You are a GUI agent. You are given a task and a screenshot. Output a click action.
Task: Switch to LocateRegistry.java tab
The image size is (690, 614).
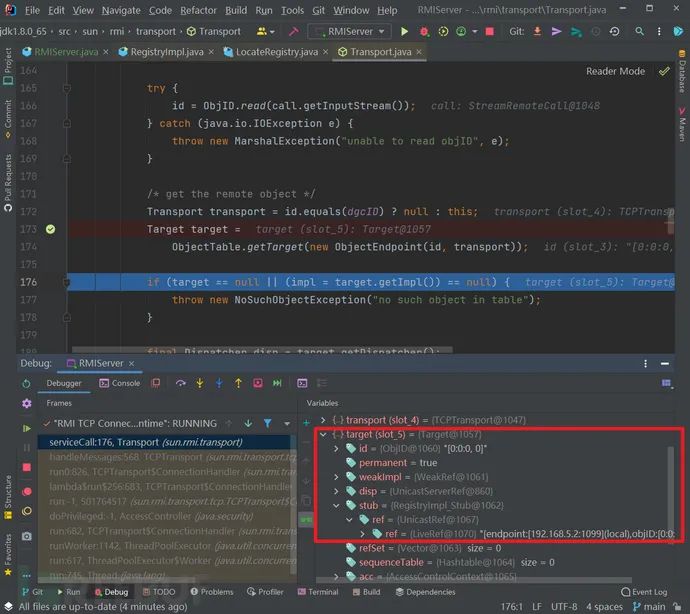pyautogui.click(x=276, y=52)
